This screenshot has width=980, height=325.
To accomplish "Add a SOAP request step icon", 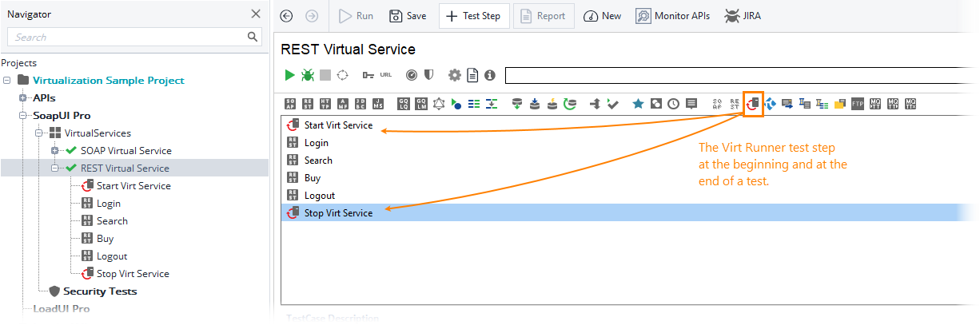I will click(290, 103).
